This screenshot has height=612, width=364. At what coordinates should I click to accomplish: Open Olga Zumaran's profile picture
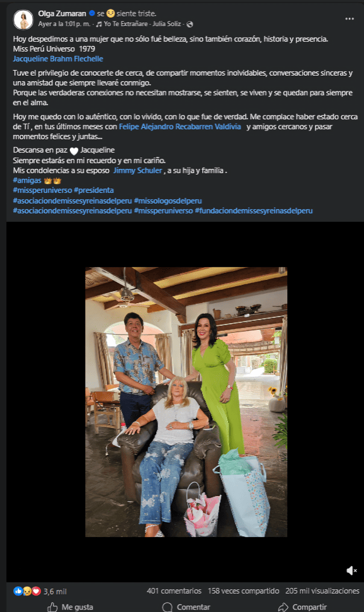pos(22,18)
